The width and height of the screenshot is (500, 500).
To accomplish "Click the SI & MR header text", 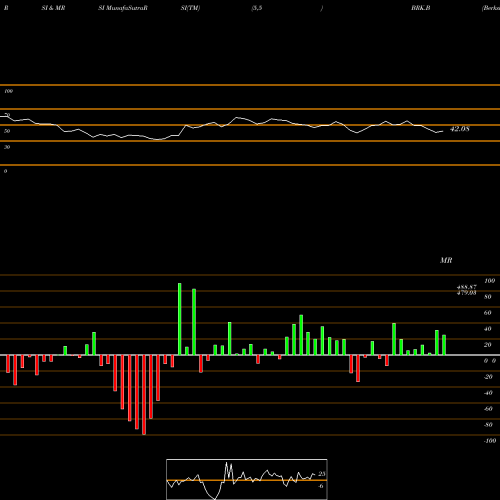I will coord(53,8).
